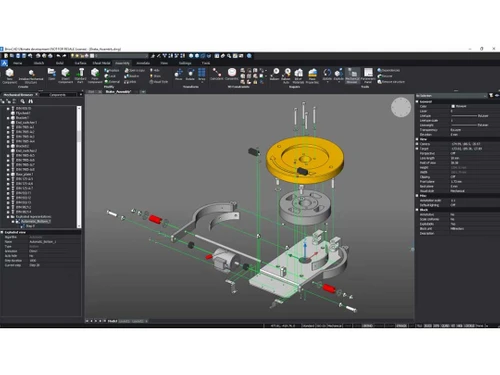The image size is (500, 375).
Task: Click the Replace command in Modify group
Action: coord(112,70)
